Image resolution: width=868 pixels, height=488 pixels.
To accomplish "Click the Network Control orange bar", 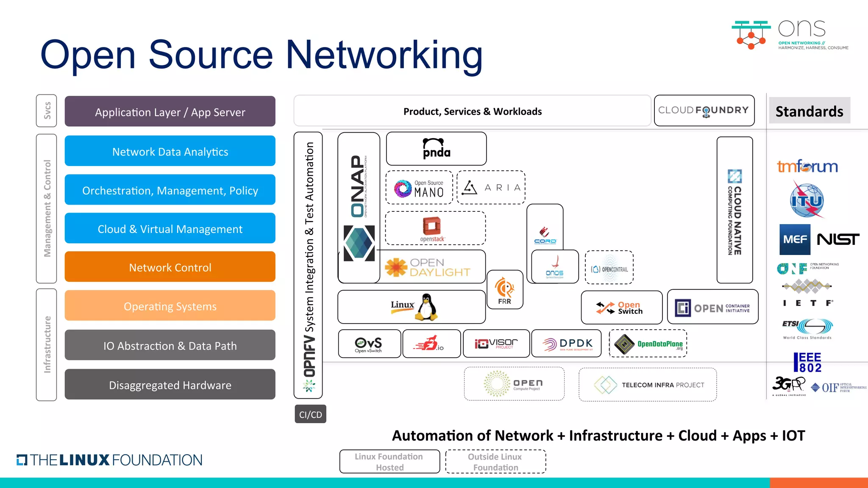I will click(170, 267).
